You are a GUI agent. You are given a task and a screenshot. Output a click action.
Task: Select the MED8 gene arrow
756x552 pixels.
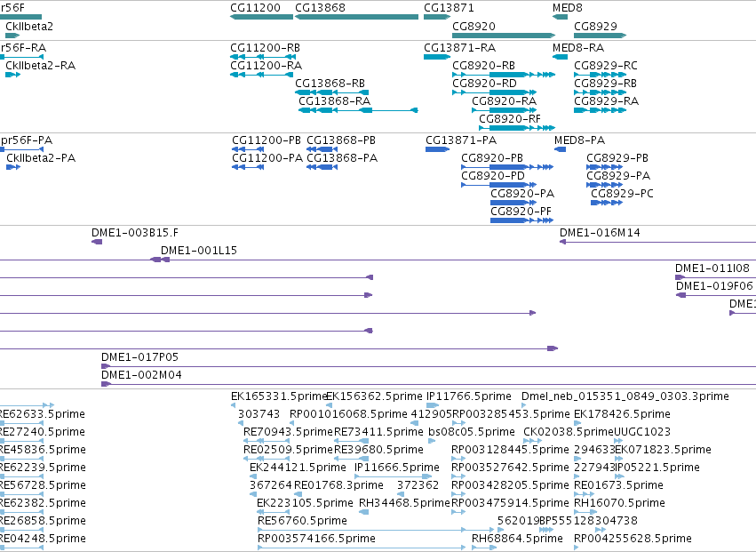[561, 17]
